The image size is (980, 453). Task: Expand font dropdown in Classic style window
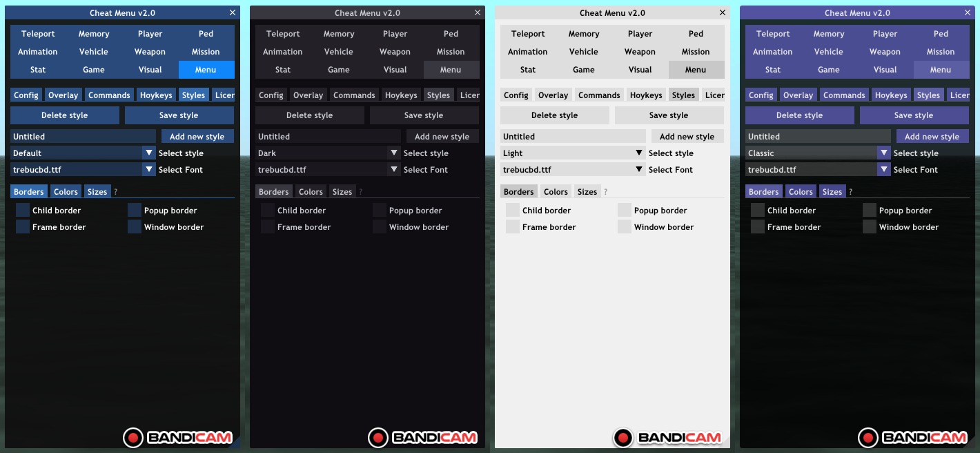(818, 169)
